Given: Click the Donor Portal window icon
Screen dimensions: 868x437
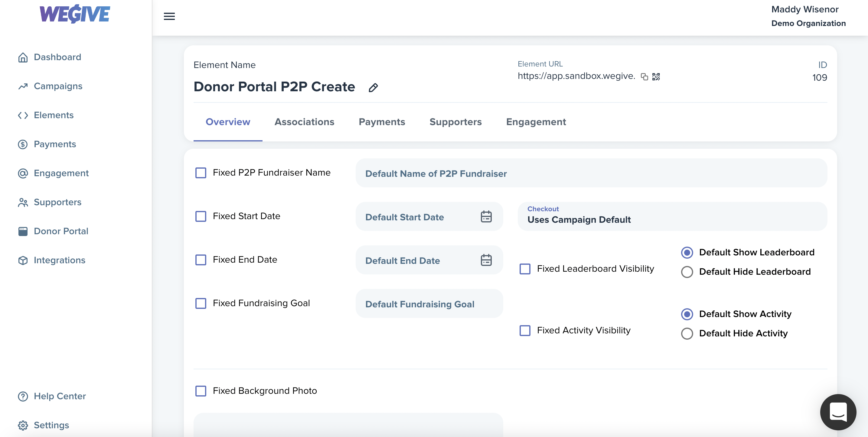Looking at the screenshot, I should click(x=23, y=231).
